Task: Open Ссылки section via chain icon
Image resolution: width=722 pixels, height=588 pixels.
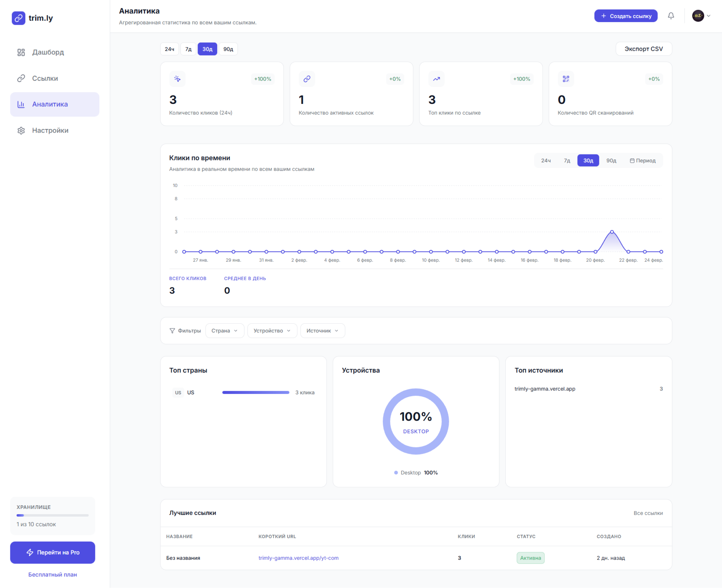Action: 21,78
